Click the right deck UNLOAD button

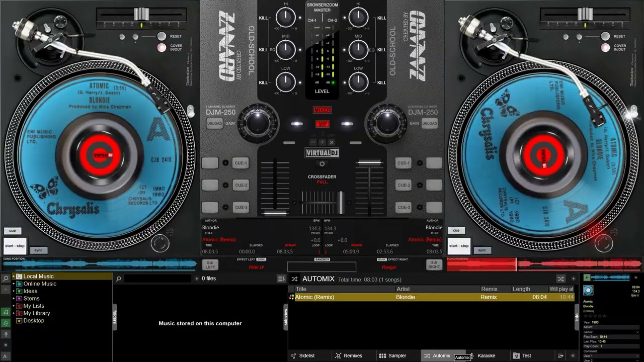point(429,124)
